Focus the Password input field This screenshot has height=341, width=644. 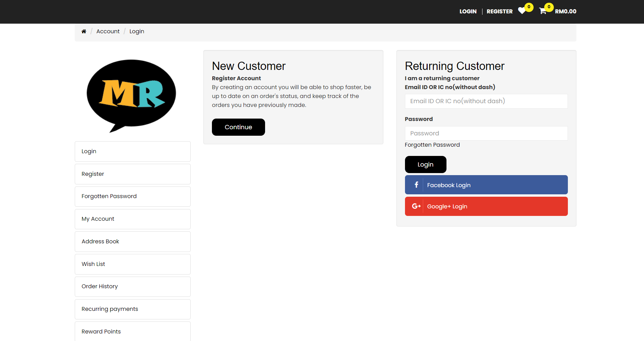(486, 133)
